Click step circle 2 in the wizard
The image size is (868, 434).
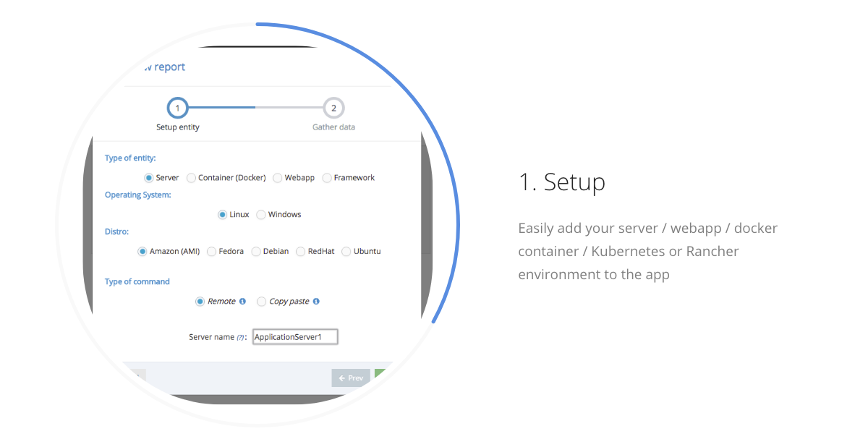pos(333,107)
